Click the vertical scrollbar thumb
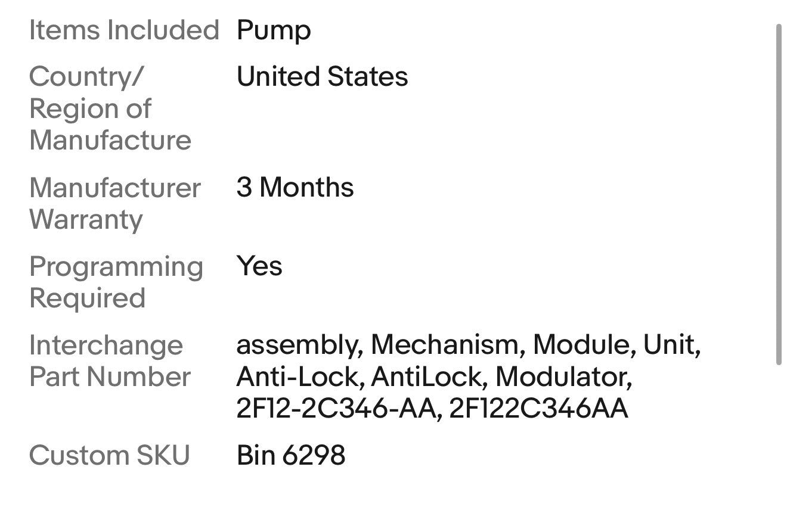Screen dimensions: 787x532 [x=778, y=194]
